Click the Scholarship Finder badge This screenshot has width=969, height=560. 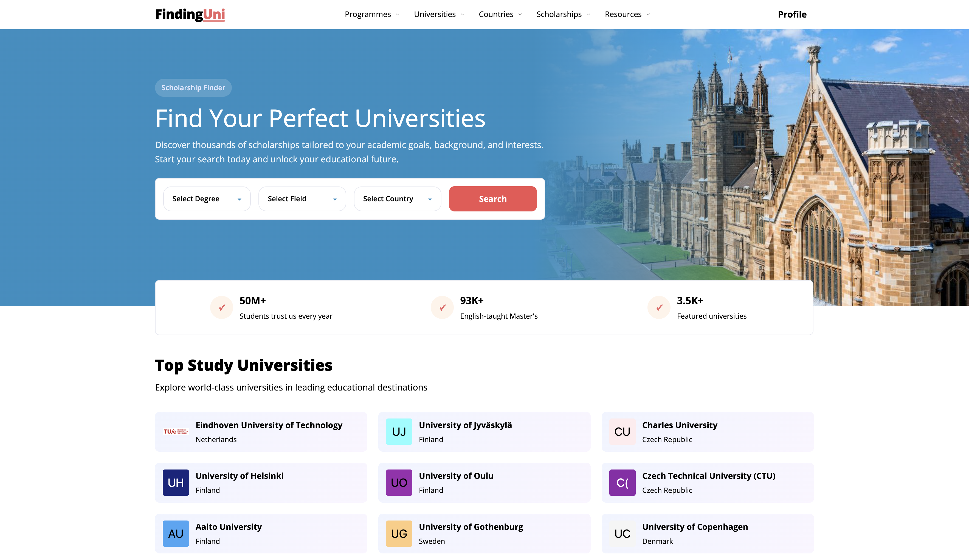click(193, 88)
